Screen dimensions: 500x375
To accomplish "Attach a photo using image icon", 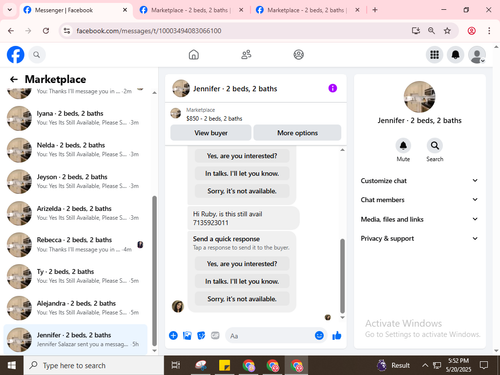I will point(187,335).
